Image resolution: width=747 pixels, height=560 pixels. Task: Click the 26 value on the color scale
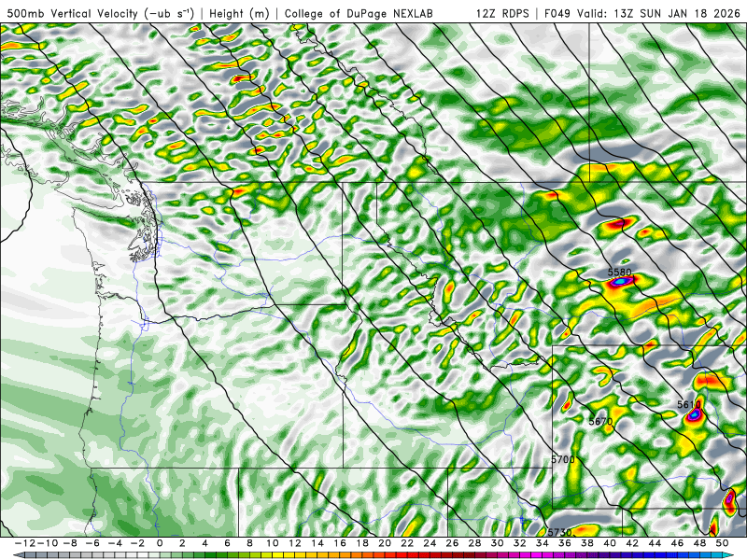453,543
